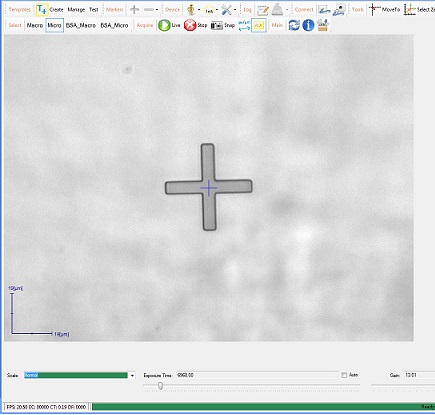This screenshot has height=415, width=435.
Task: Click the grey weight-shaped log icon
Action: (x=277, y=10)
